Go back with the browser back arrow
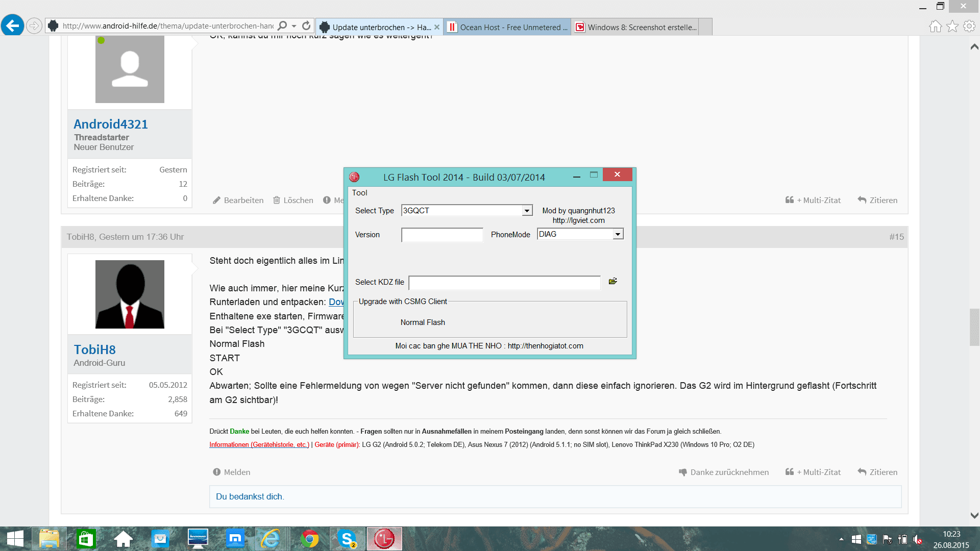 click(12, 25)
